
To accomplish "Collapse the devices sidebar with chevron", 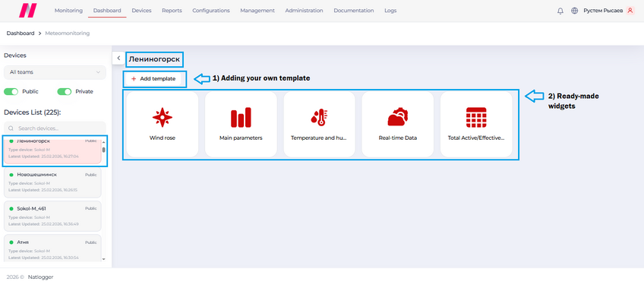I will tap(118, 58).
